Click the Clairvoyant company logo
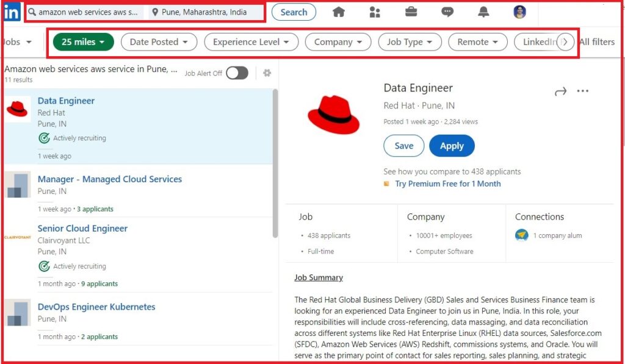Screen dimensions: 625x364 tap(18, 237)
